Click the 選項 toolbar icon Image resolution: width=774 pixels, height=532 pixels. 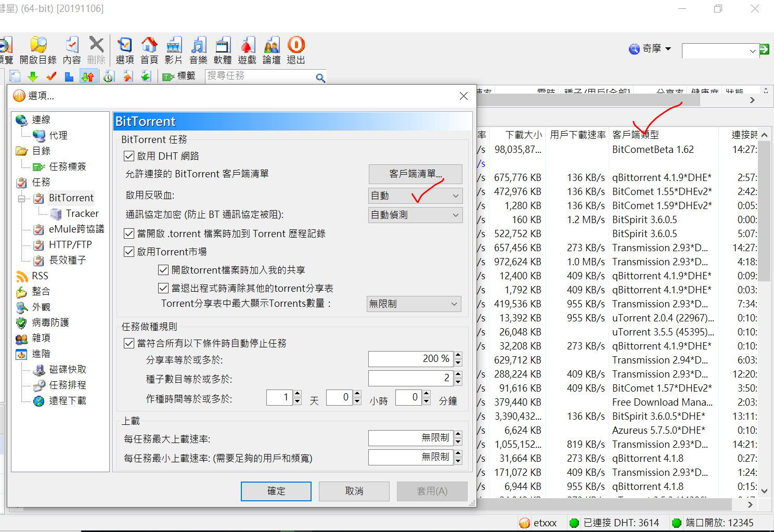pos(125,50)
